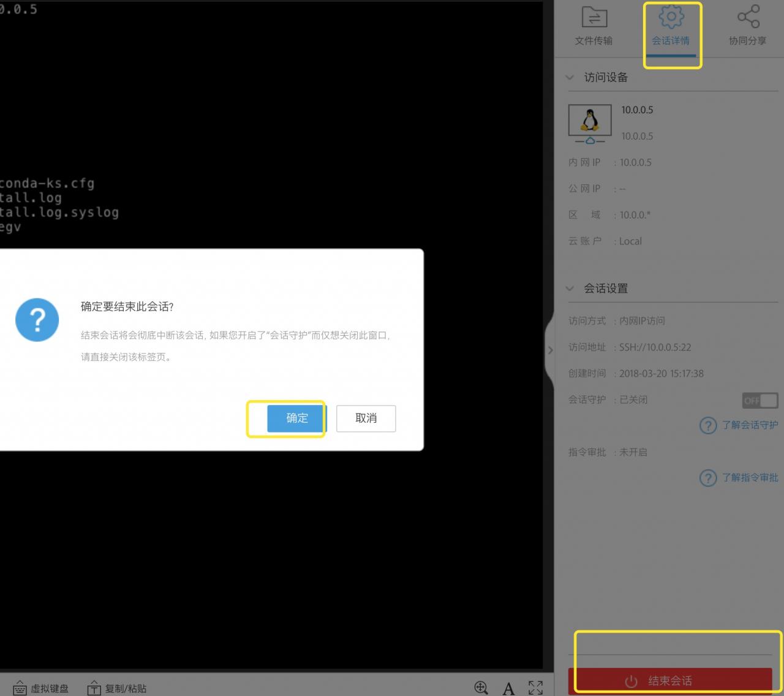Cancel the dialog with 取消 button

point(366,418)
